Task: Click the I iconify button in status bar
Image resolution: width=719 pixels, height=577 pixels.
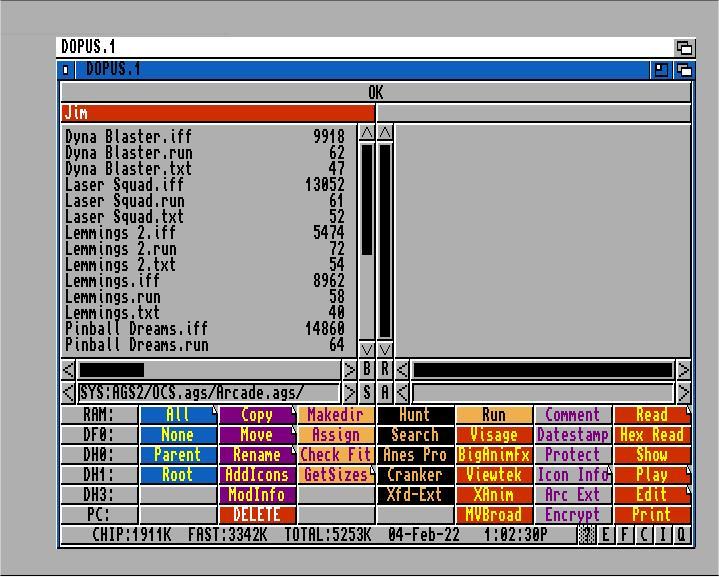Action: (663, 535)
